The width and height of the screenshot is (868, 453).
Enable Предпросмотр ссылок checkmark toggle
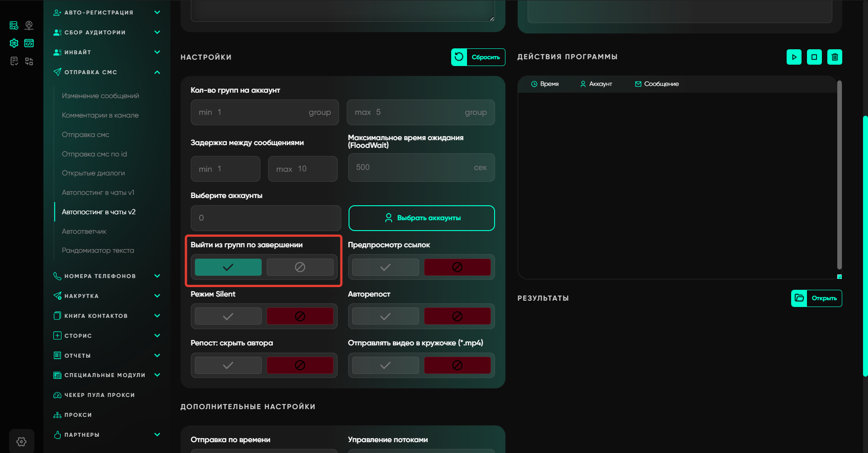coord(385,267)
